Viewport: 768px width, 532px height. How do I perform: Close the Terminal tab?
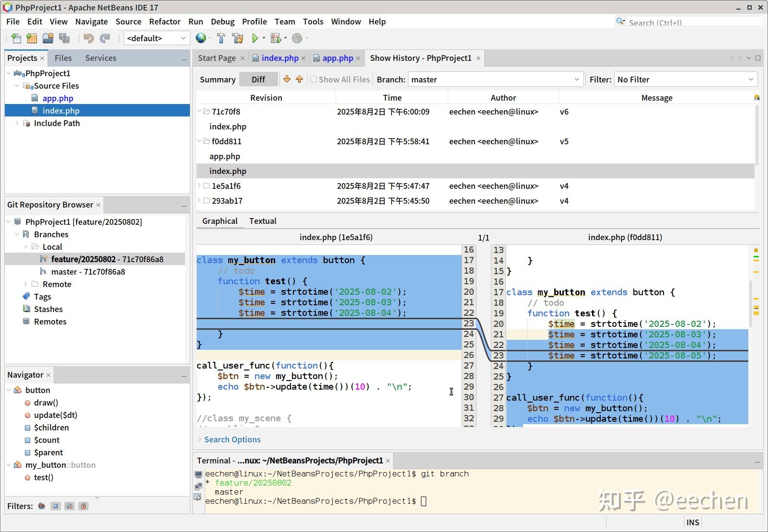click(x=388, y=461)
